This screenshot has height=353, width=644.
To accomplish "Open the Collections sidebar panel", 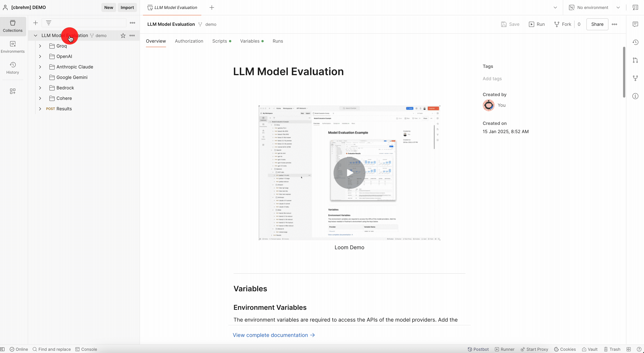I will 13,26.
